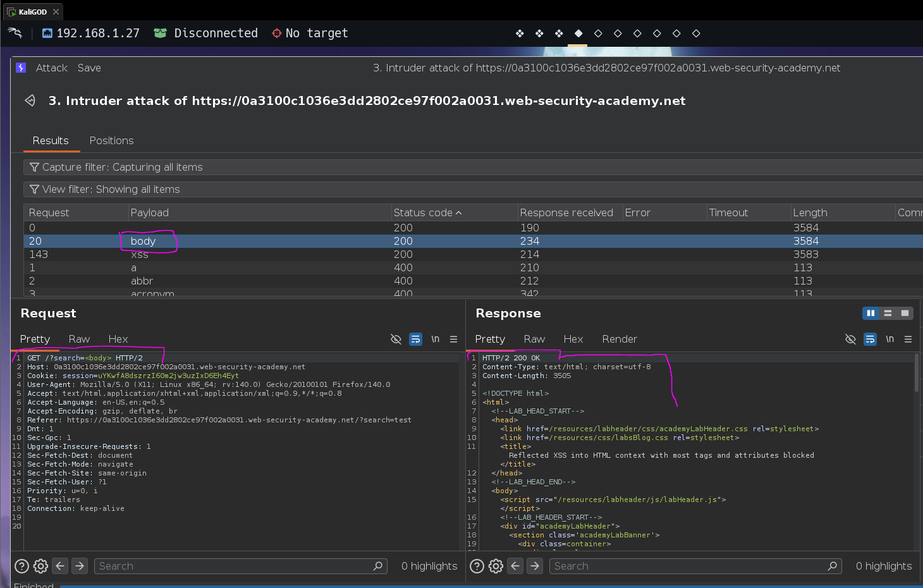Click the Disconnected VPN status icon

160,33
